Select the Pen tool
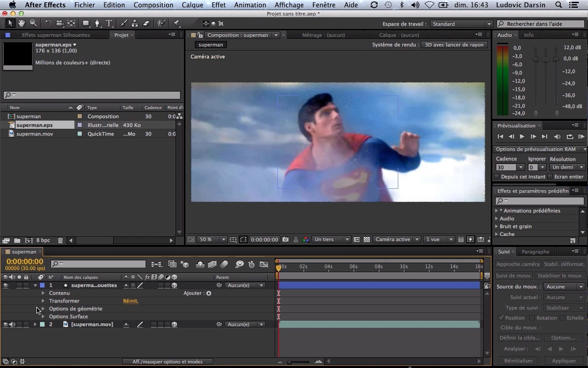Screen dimensions: 588x368 97,23
